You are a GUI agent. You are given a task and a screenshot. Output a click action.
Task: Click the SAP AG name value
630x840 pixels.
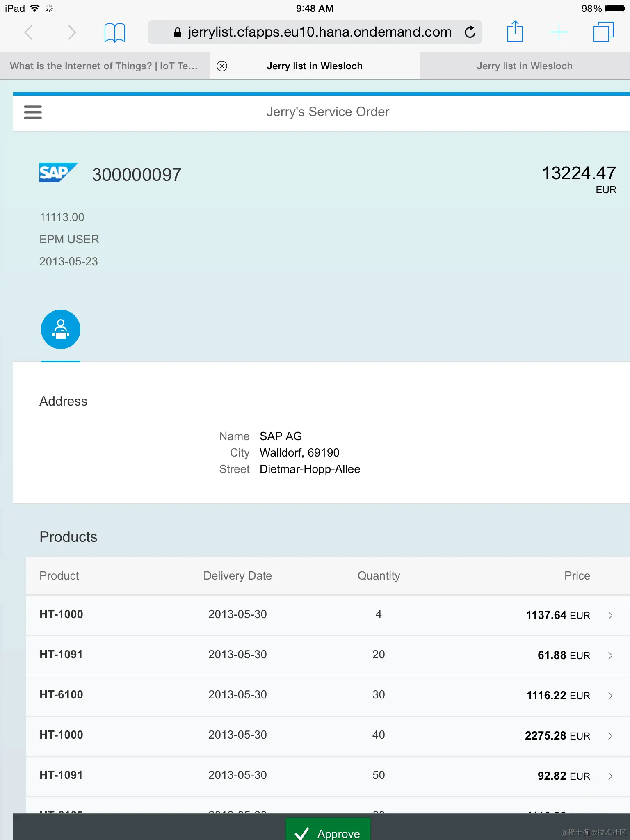[281, 436]
